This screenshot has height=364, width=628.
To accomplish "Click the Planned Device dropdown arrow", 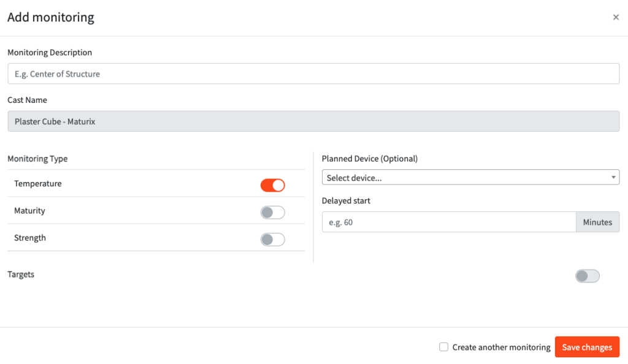I will pyautogui.click(x=614, y=178).
